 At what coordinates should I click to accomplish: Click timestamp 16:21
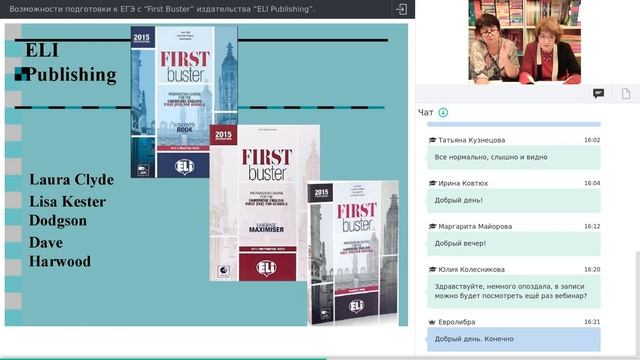click(592, 322)
